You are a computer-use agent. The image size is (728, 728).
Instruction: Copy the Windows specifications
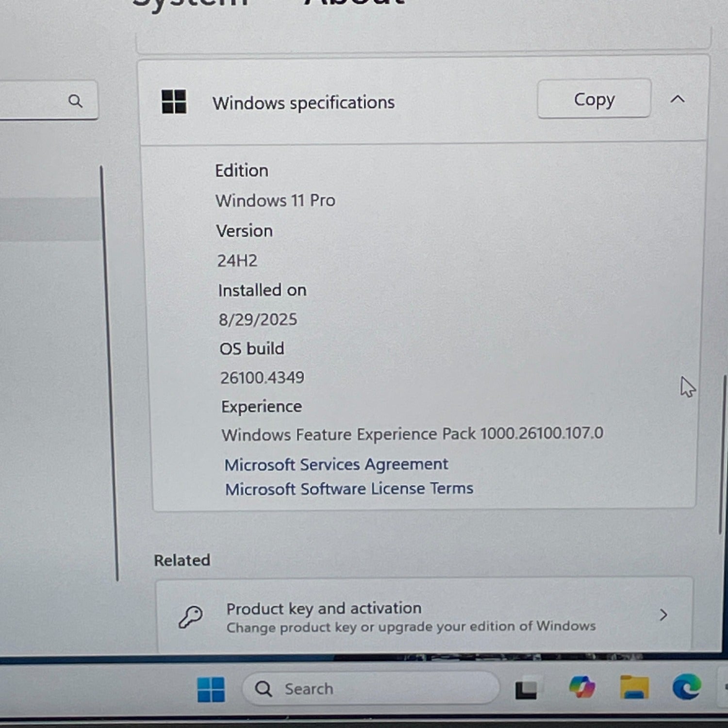coord(594,99)
